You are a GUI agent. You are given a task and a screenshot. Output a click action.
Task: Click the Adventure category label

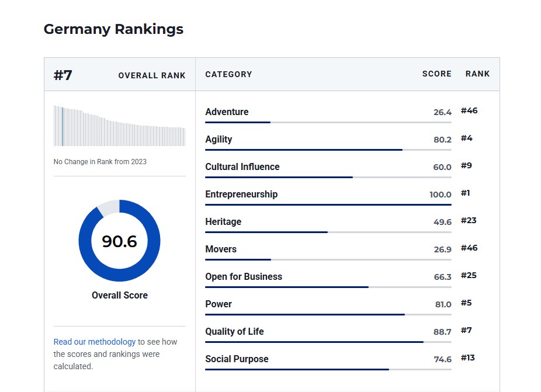tap(227, 112)
